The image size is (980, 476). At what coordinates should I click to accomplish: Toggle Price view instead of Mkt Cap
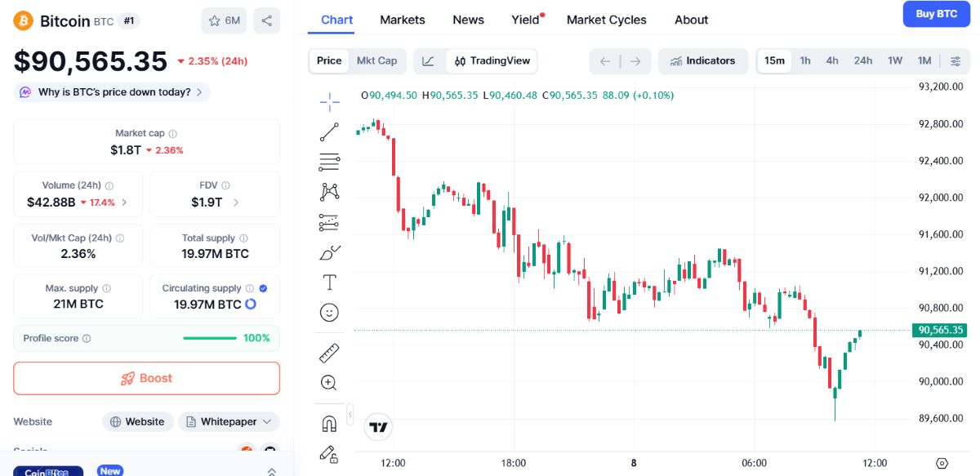[x=328, y=60]
